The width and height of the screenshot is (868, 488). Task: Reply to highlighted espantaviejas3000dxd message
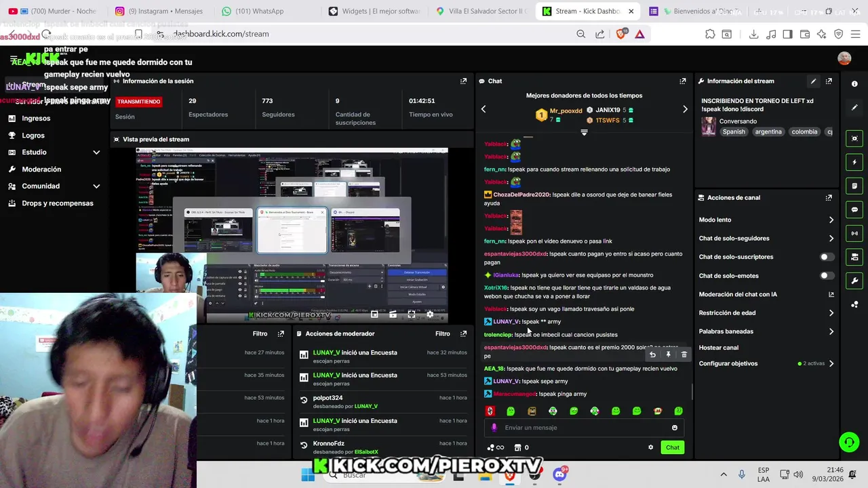[x=652, y=354]
